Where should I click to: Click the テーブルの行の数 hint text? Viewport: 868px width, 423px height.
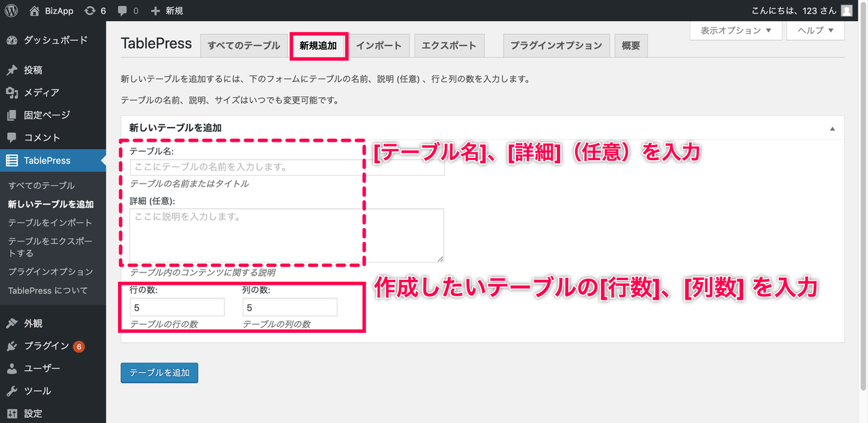coord(163,324)
